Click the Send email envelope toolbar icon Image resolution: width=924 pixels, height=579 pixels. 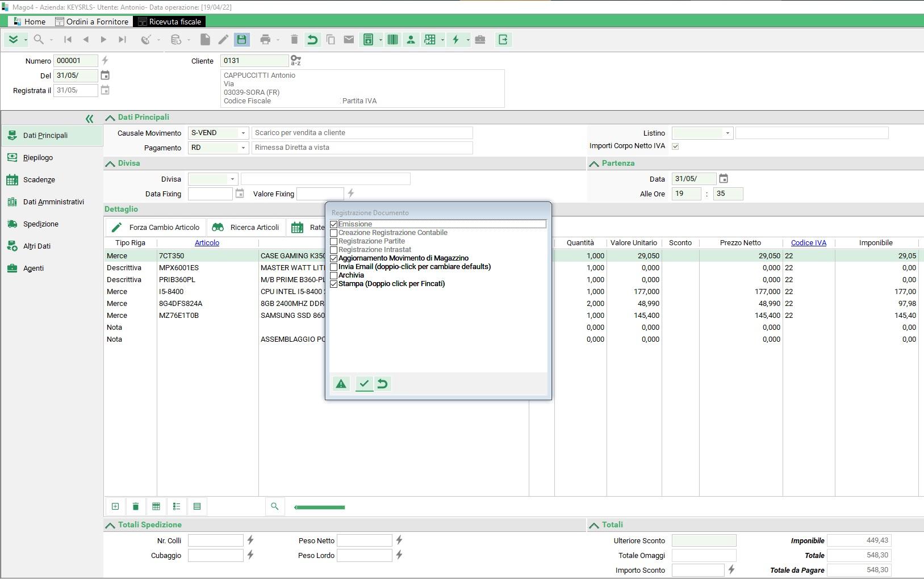(x=349, y=40)
